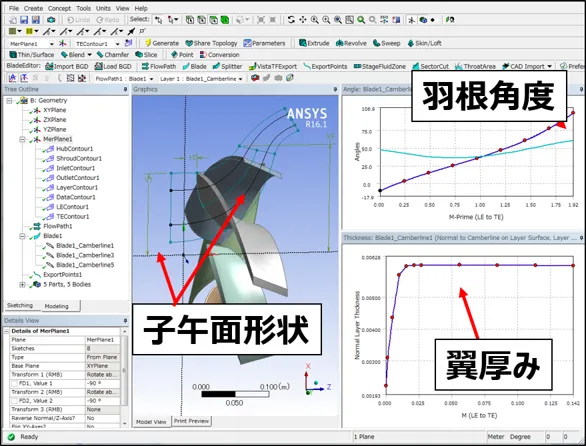Click the FlowPath BladeEditor tool
This screenshot has height=446, width=586.
pos(159,66)
